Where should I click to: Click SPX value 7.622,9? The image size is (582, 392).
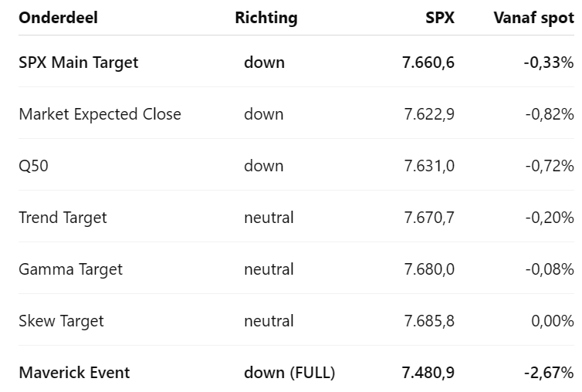429,114
